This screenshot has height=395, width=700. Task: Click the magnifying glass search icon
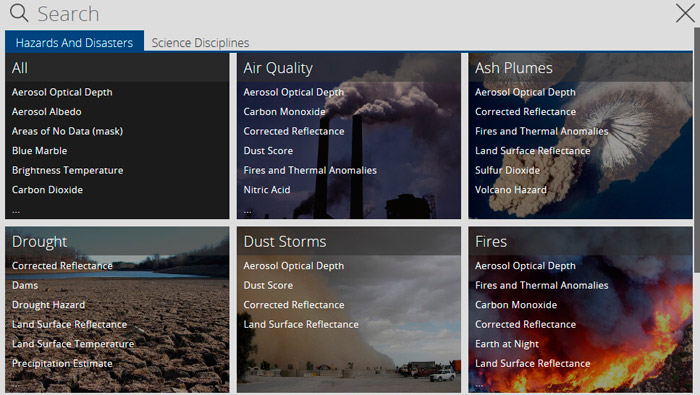tap(19, 13)
